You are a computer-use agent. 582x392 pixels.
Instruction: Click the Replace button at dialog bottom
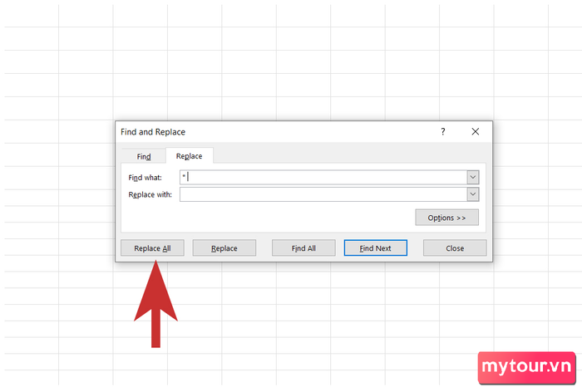[224, 248]
